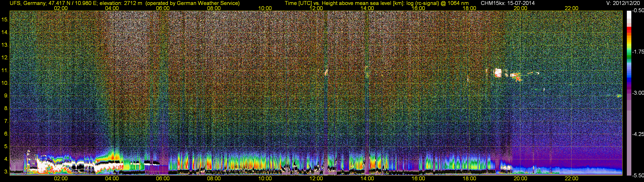The image size is (644, 182).
Task: Click the "04:00" label on the bottom time axis
Action: 112,179
